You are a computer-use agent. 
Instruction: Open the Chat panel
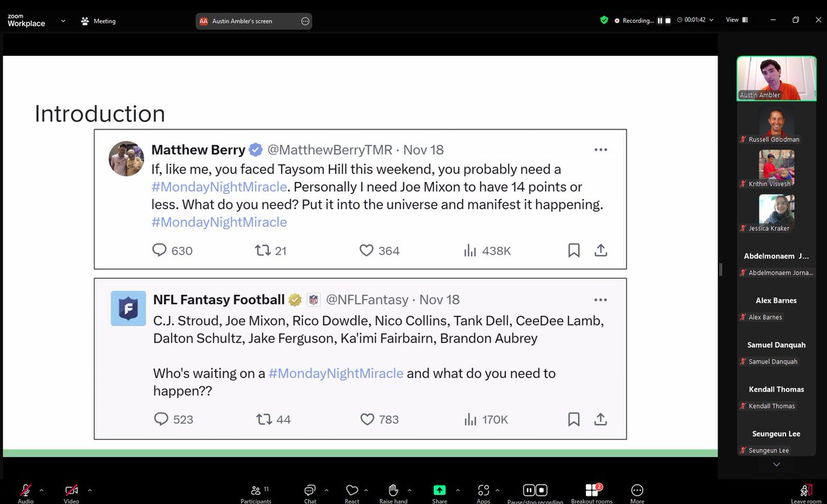pyautogui.click(x=310, y=493)
